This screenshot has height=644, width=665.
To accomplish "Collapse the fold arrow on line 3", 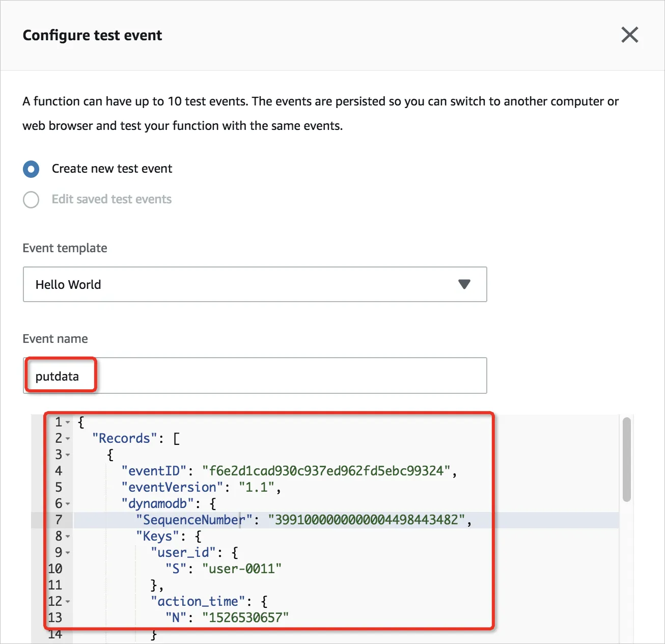I will pos(68,455).
